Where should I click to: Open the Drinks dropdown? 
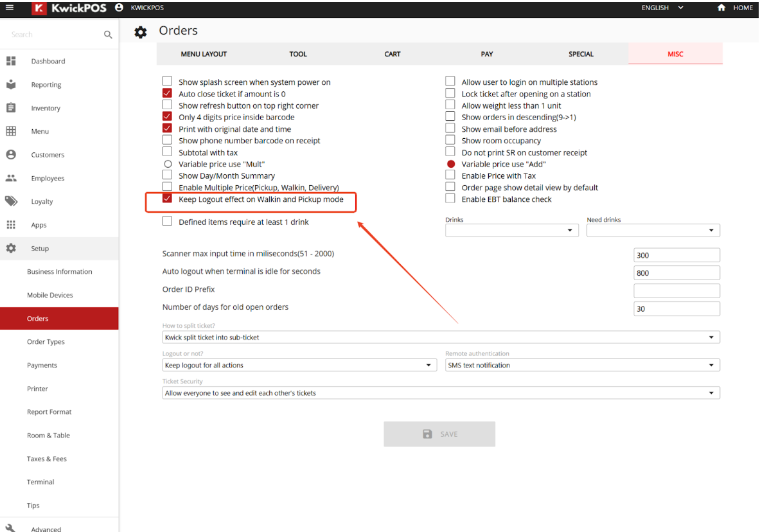512,230
